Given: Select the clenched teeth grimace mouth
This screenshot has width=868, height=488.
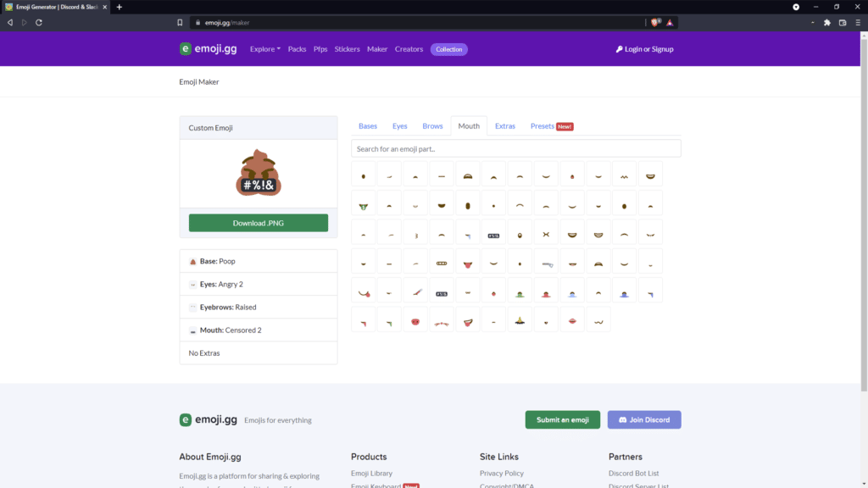Looking at the screenshot, I should coord(441,262).
